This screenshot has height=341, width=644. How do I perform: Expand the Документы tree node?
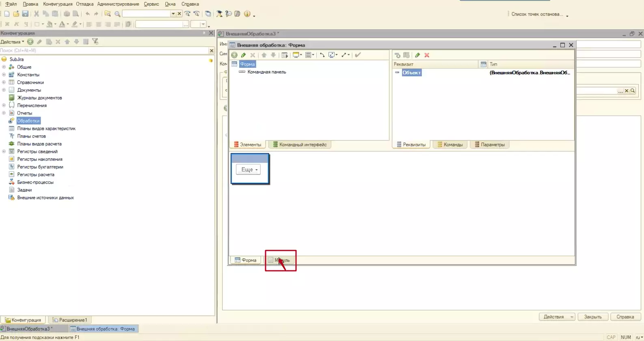click(x=4, y=90)
